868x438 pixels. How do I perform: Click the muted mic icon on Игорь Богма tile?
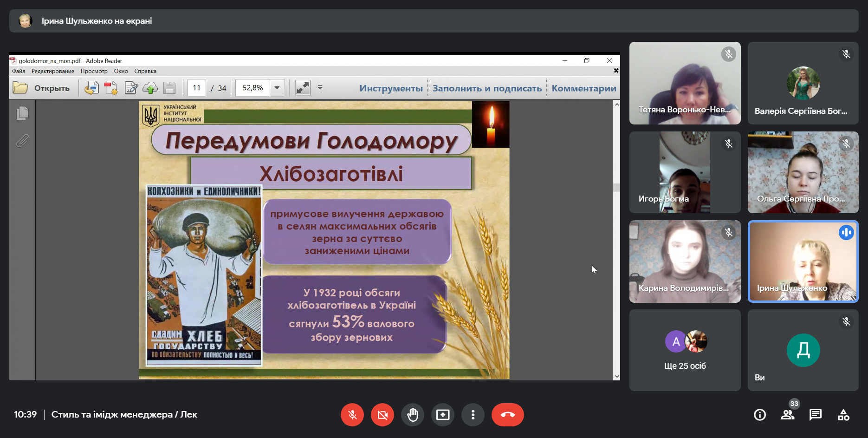[729, 144]
